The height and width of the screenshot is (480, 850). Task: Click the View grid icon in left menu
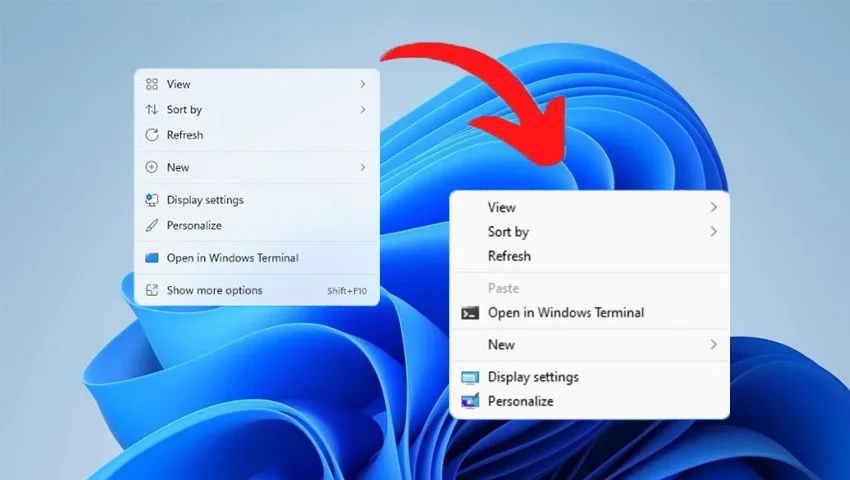pyautogui.click(x=152, y=84)
